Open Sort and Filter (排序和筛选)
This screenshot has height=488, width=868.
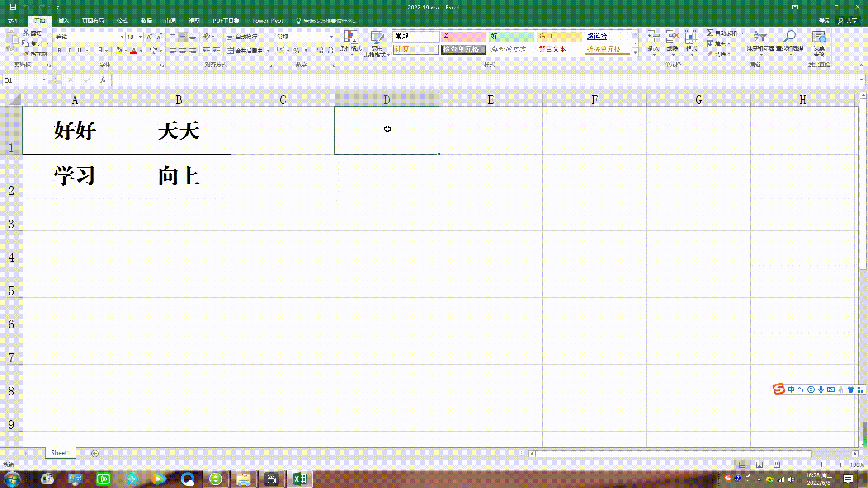point(760,43)
